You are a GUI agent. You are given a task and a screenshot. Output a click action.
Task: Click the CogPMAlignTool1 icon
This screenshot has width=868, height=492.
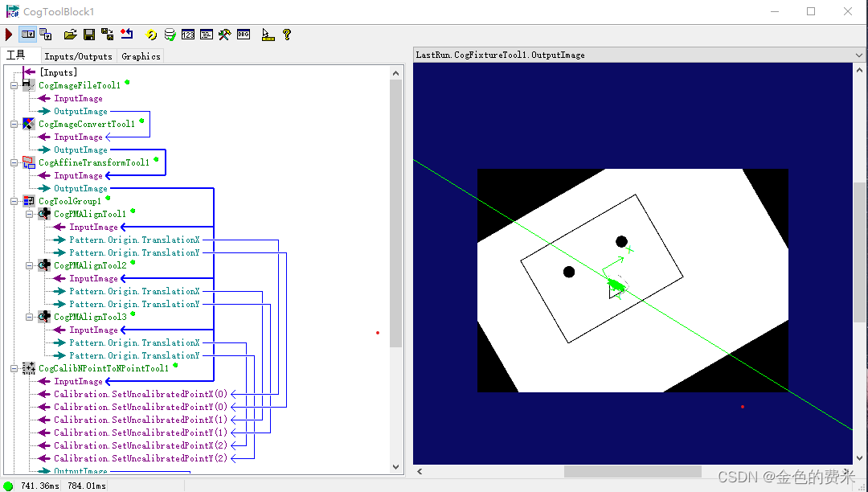[x=43, y=214]
